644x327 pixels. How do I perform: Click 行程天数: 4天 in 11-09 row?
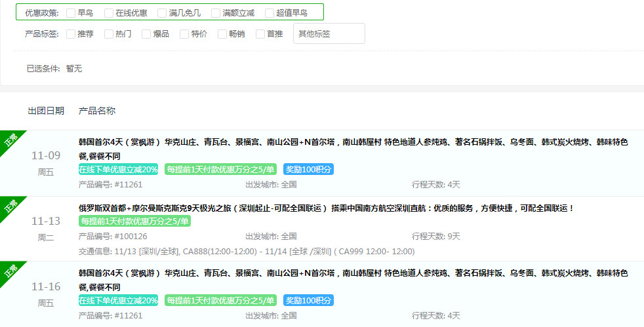[436, 185]
